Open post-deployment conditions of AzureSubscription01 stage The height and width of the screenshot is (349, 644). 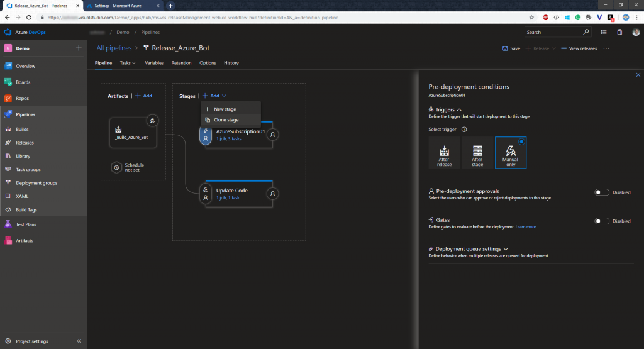[272, 135]
